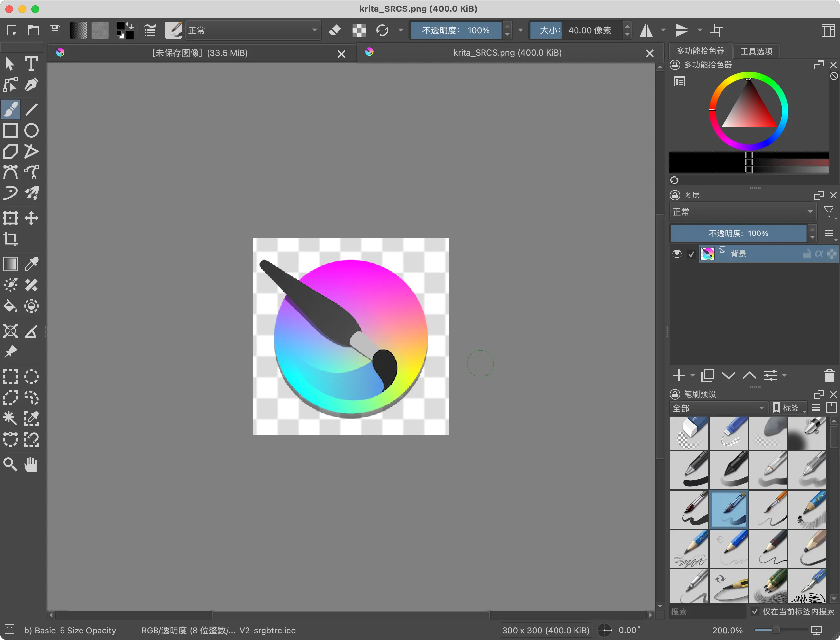Toggle 仅在当前标签内搜索 checkbox

[x=754, y=612]
